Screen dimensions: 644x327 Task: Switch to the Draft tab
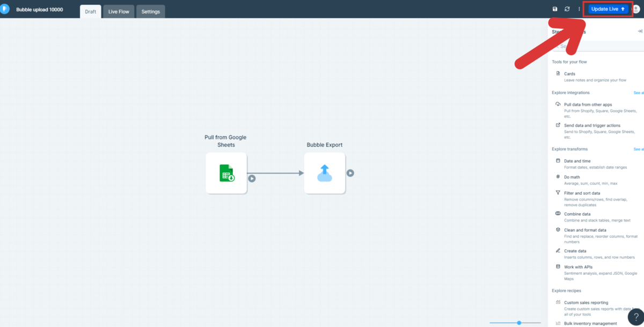tap(91, 11)
